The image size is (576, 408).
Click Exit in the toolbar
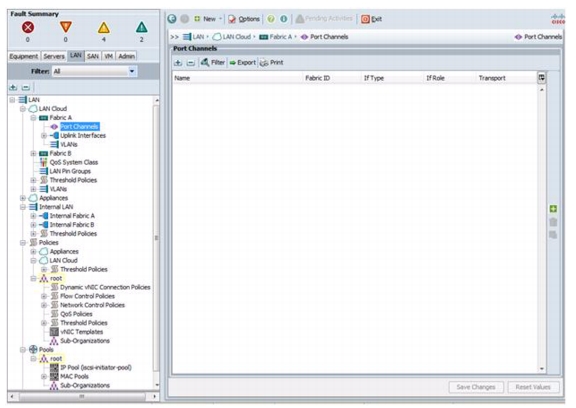371,19
